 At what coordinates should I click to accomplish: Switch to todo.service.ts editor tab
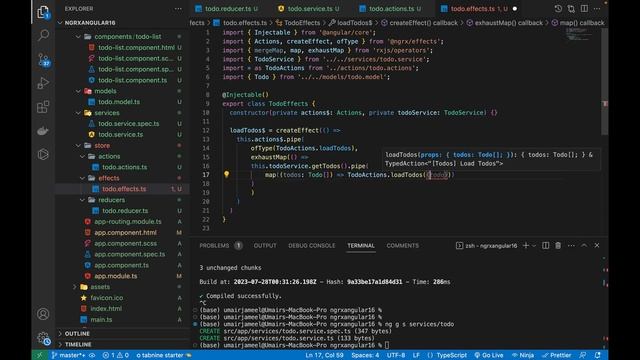[x=309, y=9]
